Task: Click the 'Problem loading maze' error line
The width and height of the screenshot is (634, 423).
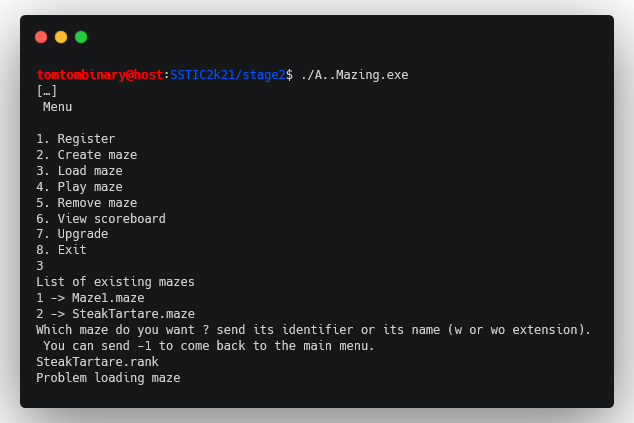Action: pyautogui.click(x=108, y=378)
